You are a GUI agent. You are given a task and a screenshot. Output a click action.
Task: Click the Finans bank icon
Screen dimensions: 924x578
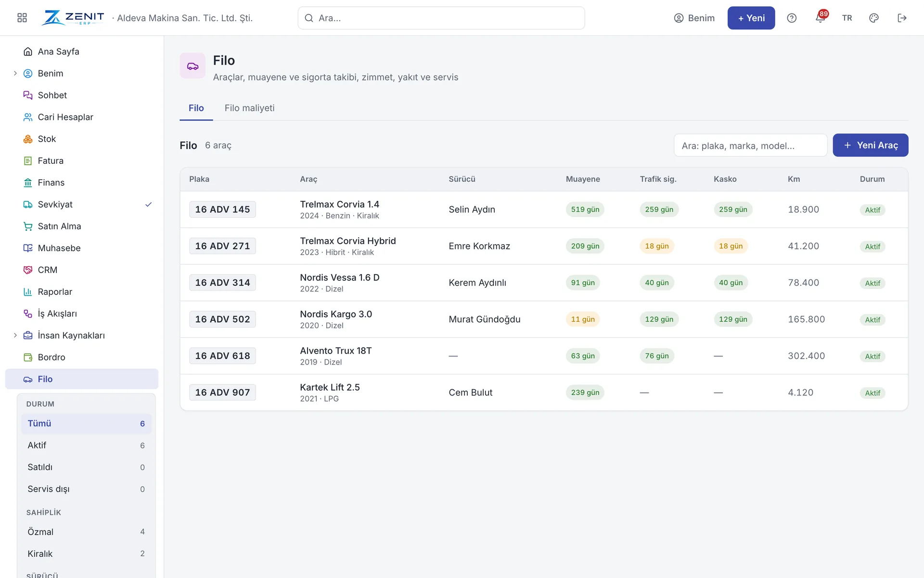pyautogui.click(x=28, y=183)
